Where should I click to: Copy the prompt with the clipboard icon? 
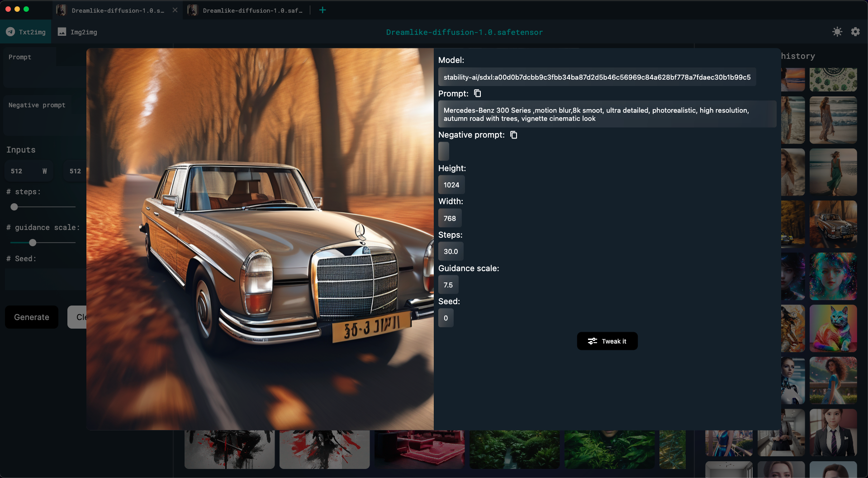point(477,93)
